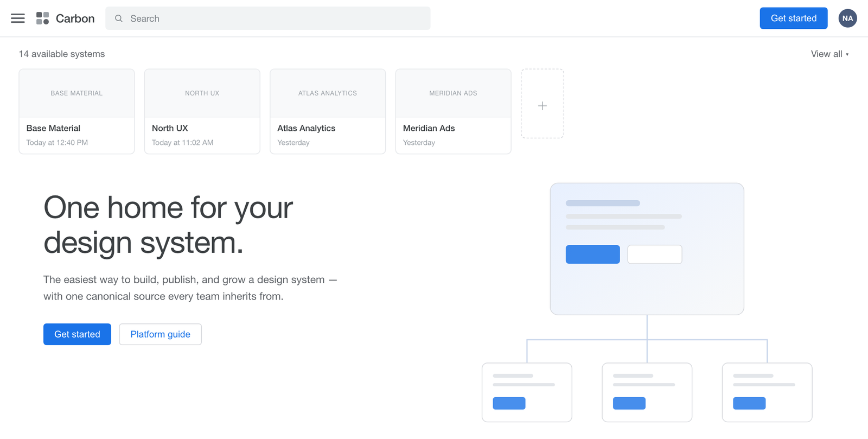Open the hamburger navigation menu
This screenshot has width=868, height=439.
tap(18, 18)
